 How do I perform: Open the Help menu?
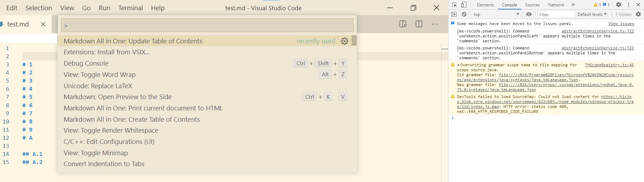pos(158,8)
